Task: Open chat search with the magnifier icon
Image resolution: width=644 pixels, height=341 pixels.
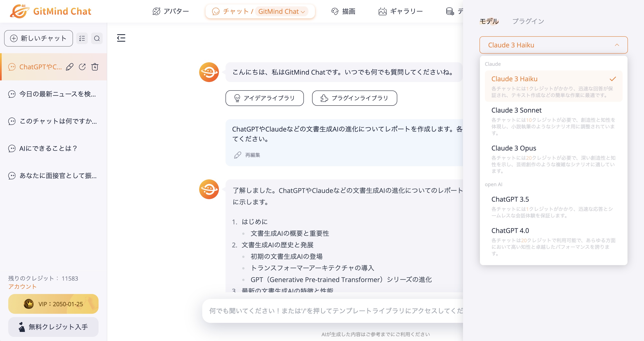Action: pos(97,38)
